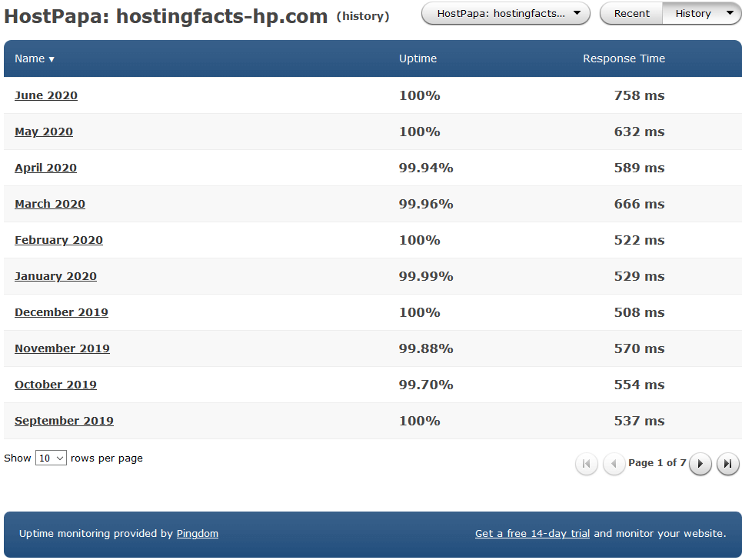Select the 508 ms response time
Screen dimensions: 742x560
[x=639, y=312]
